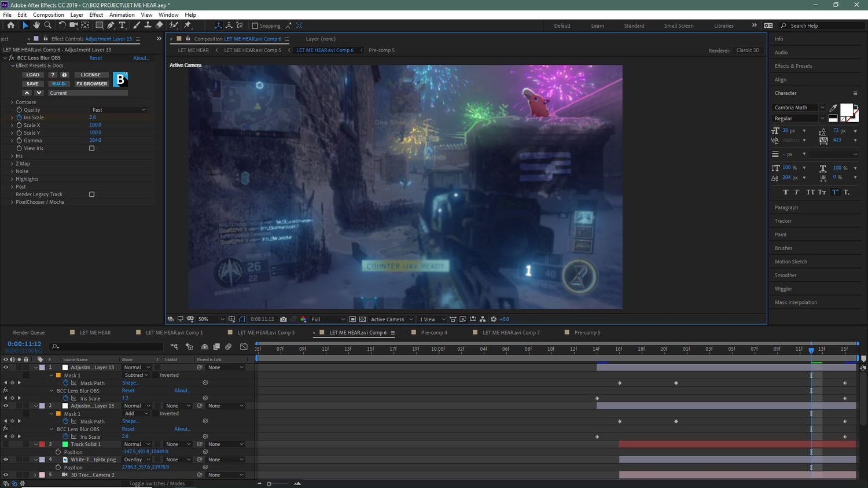Expand layer 5 3D Tracker Camera 2
The image size is (868, 488).
35,475
